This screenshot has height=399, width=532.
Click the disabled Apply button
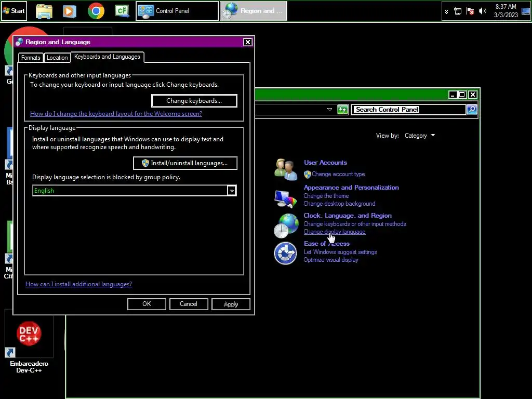pyautogui.click(x=231, y=304)
